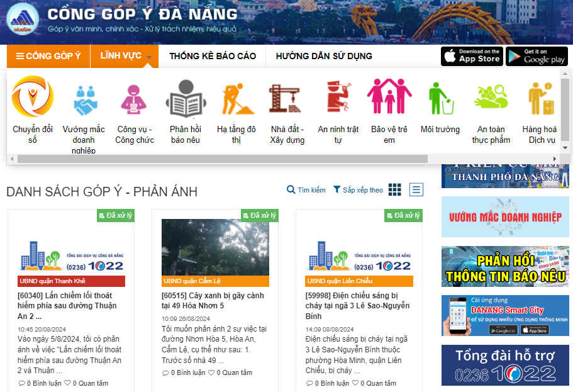The height and width of the screenshot is (392, 573).
Task: Go to Thống kê báo cáo
Action: coord(213,56)
